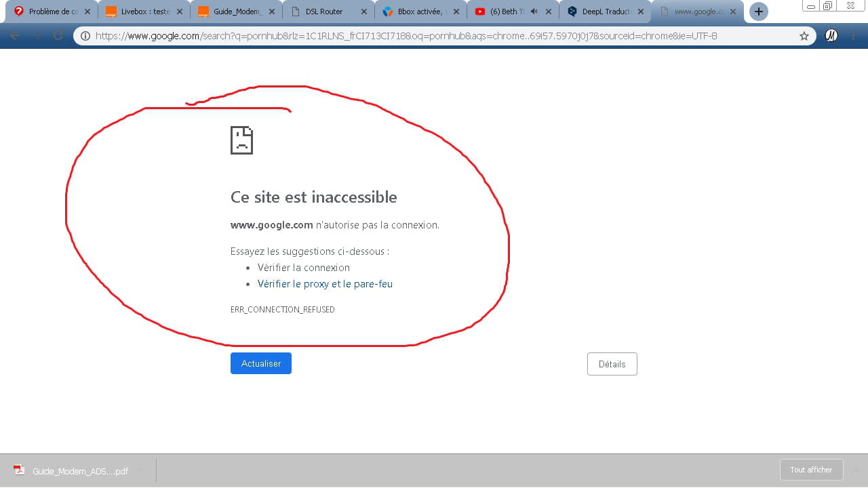Open a new tab with plus button
This screenshot has width=868, height=488.
[x=758, y=12]
